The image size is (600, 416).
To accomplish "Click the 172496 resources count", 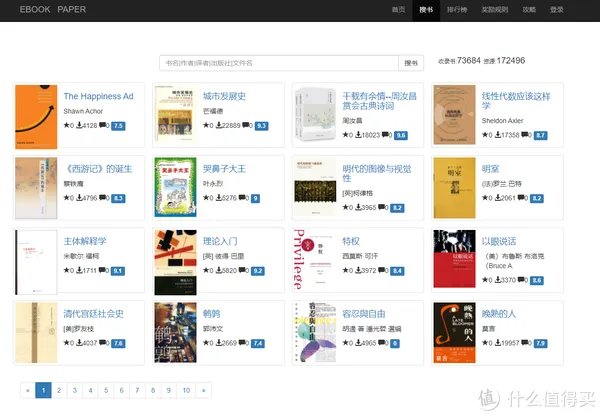I will point(511,60).
